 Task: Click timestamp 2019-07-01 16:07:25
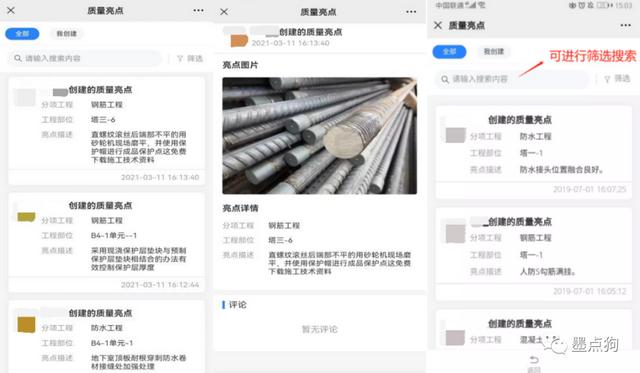pos(589,189)
